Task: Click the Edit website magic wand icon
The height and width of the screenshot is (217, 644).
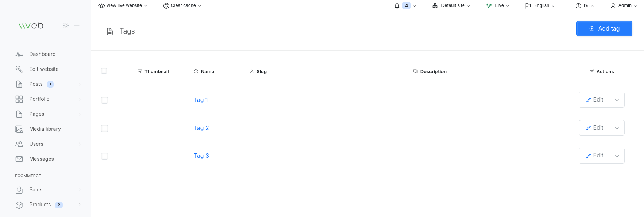Action: 19,69
